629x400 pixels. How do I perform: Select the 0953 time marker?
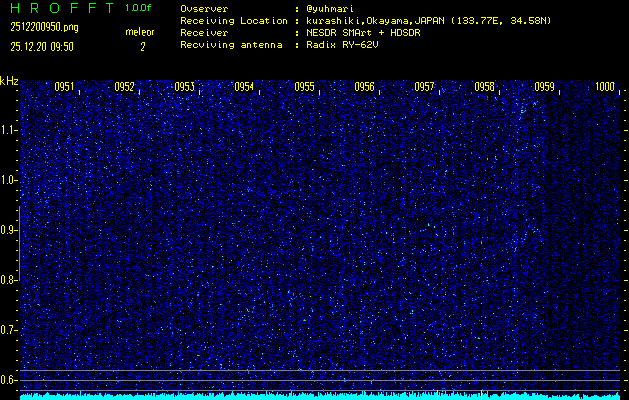pyautogui.click(x=184, y=87)
